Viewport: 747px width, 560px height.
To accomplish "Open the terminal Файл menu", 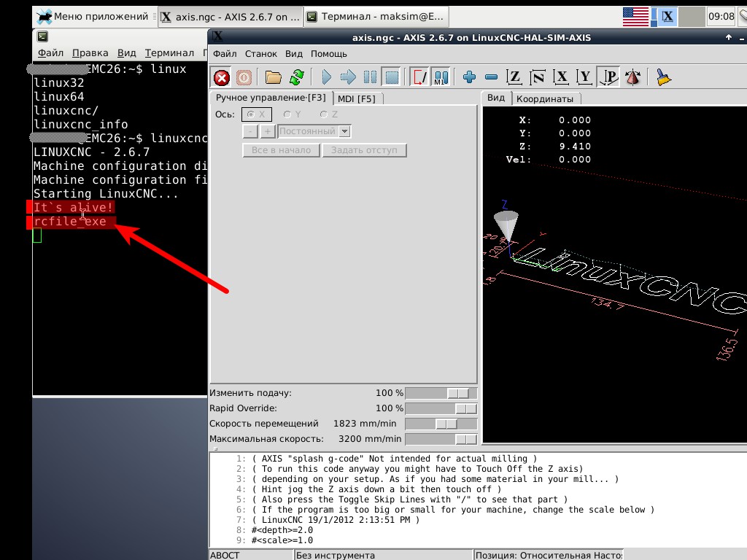I will coord(50,52).
